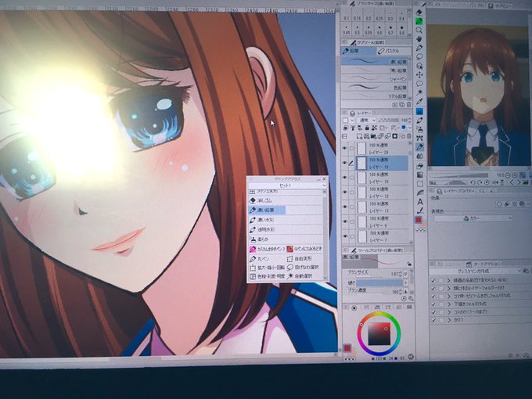Open the レイヤープロパティ panel tab
The image size is (532, 399).
coord(457,191)
